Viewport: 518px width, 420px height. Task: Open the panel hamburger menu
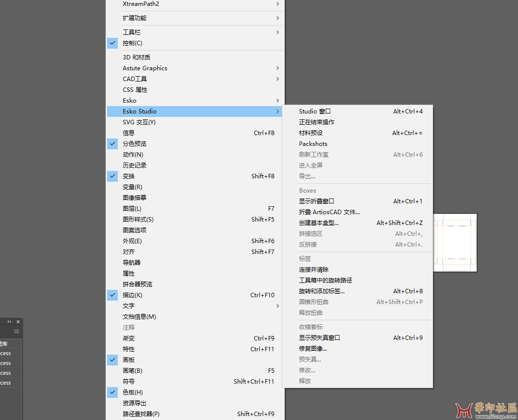tap(17, 331)
